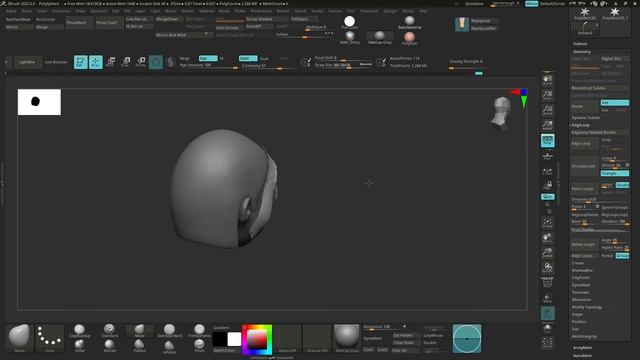Toggle the Gizmo 3D circle icon
The width and height of the screenshot is (640, 360).
pyautogui.click(x=156, y=62)
